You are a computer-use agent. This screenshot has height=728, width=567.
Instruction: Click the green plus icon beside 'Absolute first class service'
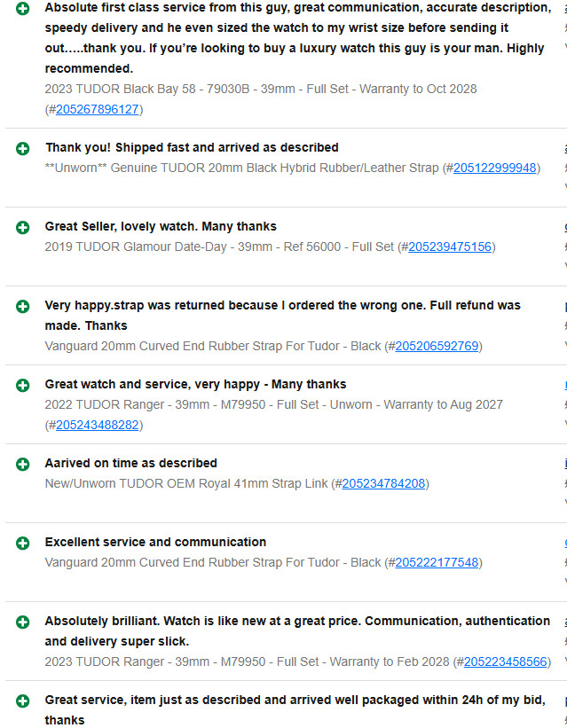22,8
